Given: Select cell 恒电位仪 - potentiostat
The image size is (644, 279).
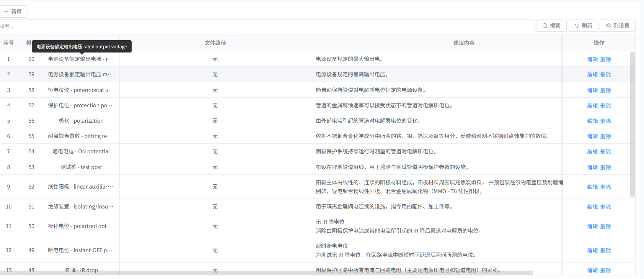Looking at the screenshot, I should (x=81, y=90).
